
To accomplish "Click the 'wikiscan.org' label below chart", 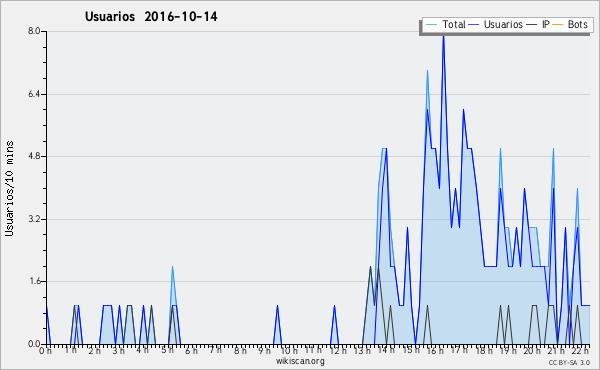I will (x=300, y=361).
